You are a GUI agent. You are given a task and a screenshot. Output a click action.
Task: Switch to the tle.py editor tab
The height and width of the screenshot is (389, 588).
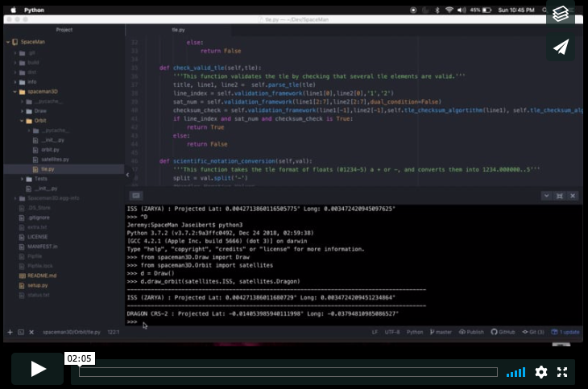(x=179, y=30)
